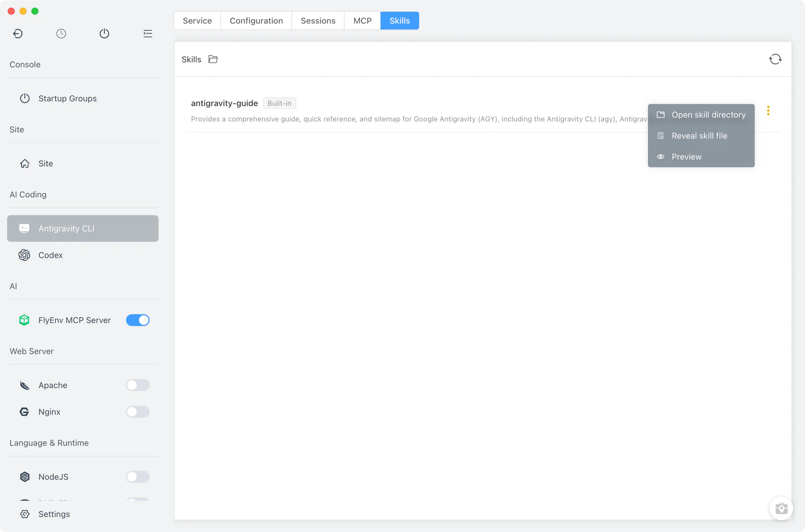This screenshot has height=532, width=805.
Task: Select Antigravity CLI in the sidebar
Action: point(83,228)
